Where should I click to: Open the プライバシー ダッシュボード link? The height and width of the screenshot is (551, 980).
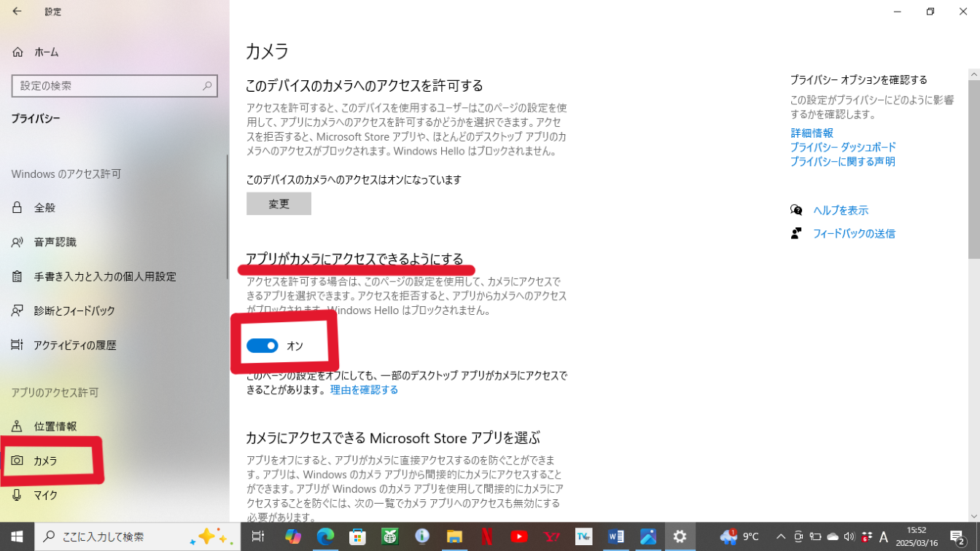tap(843, 147)
